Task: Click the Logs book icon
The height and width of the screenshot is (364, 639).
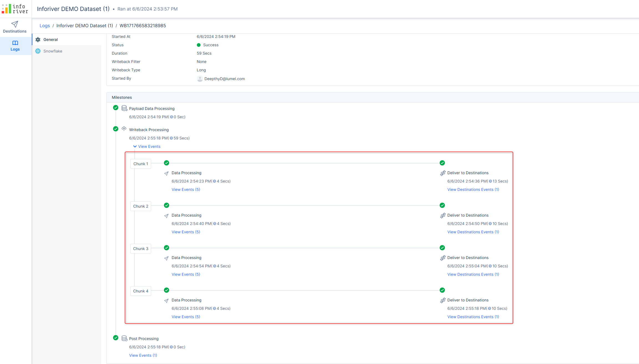Action: [x=15, y=43]
